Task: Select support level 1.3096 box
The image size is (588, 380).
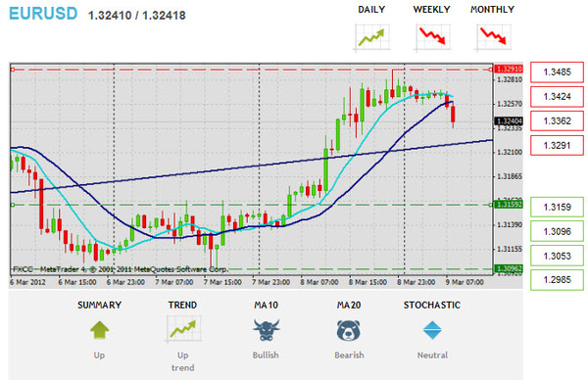Action: tap(557, 231)
